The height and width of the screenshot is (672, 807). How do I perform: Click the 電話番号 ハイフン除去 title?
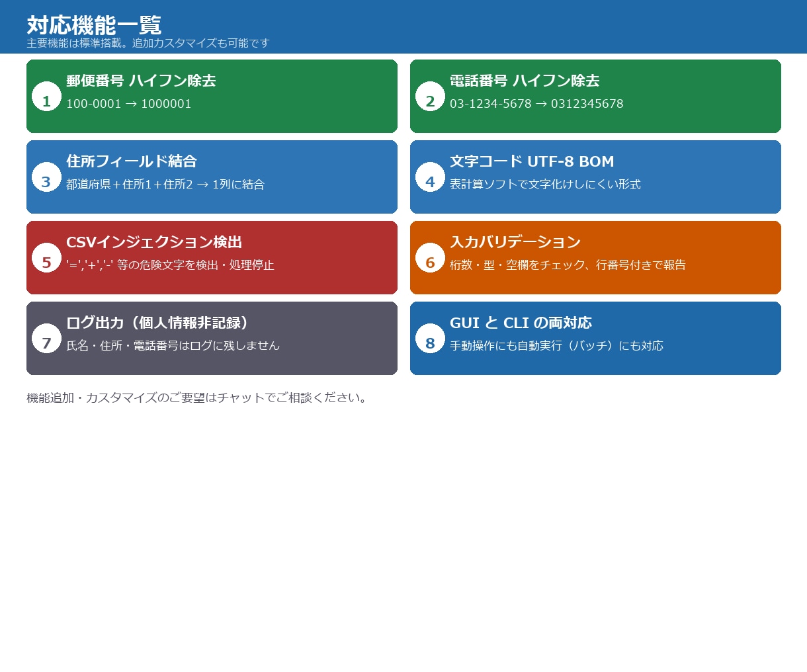click(x=525, y=81)
